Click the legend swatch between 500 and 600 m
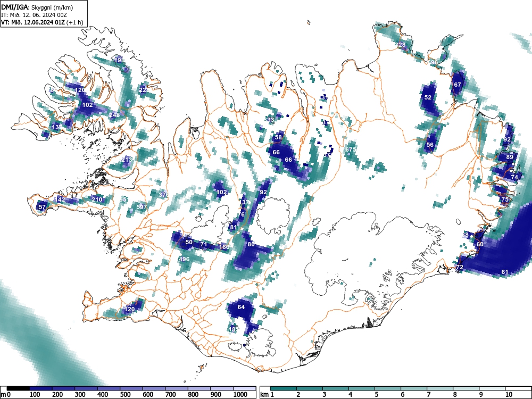The height and width of the screenshot is (399, 532). pyautogui.click(x=131, y=388)
